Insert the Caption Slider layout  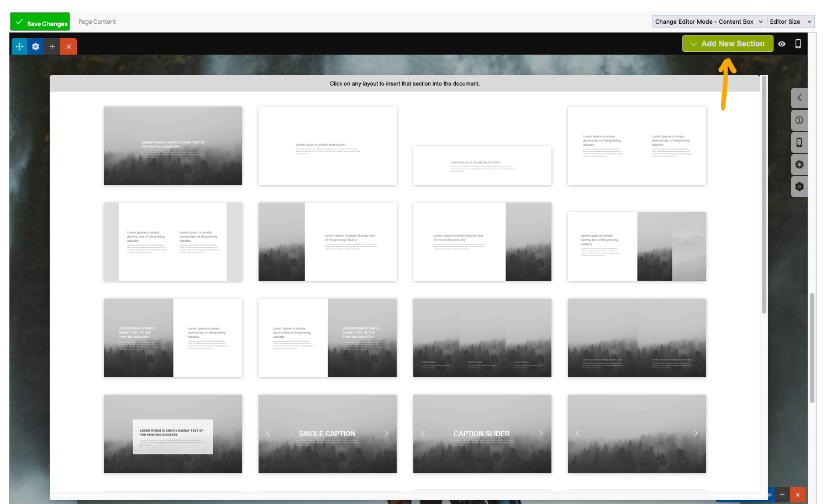coord(482,434)
